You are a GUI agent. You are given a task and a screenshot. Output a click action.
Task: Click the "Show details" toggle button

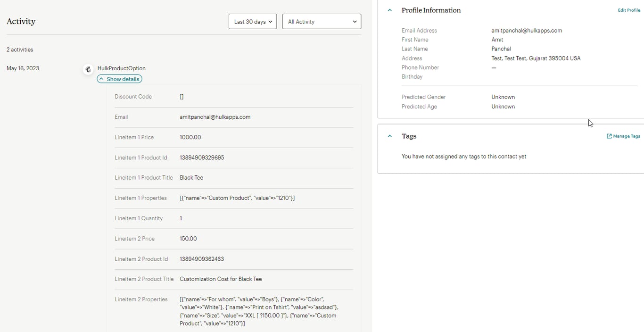pyautogui.click(x=119, y=79)
